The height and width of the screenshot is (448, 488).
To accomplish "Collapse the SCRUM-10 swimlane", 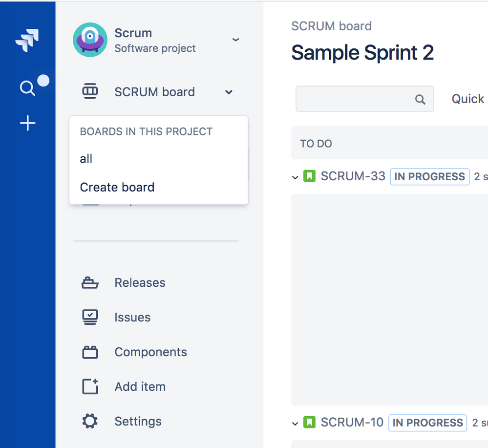I will click(x=295, y=424).
